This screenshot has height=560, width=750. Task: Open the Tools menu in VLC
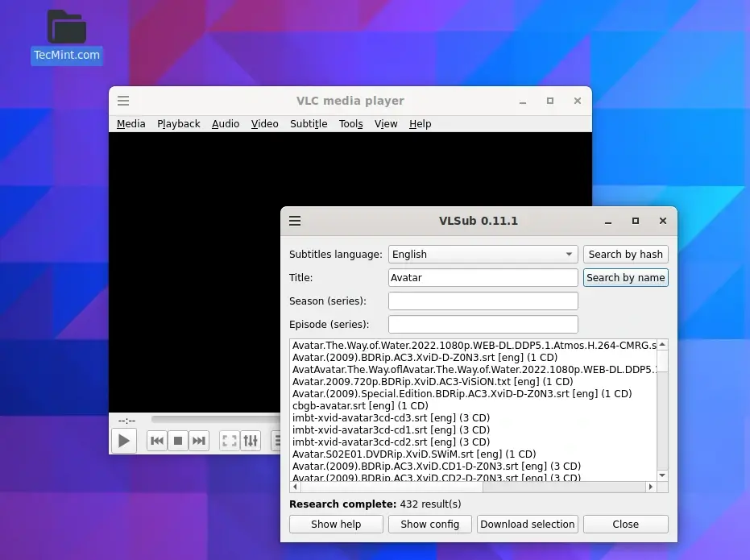(350, 124)
